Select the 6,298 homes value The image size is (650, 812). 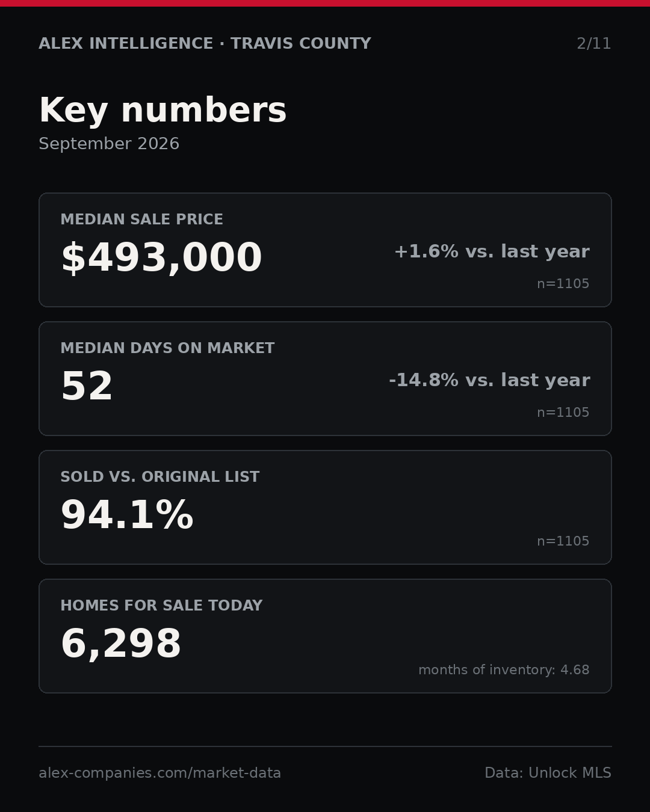coord(121,644)
